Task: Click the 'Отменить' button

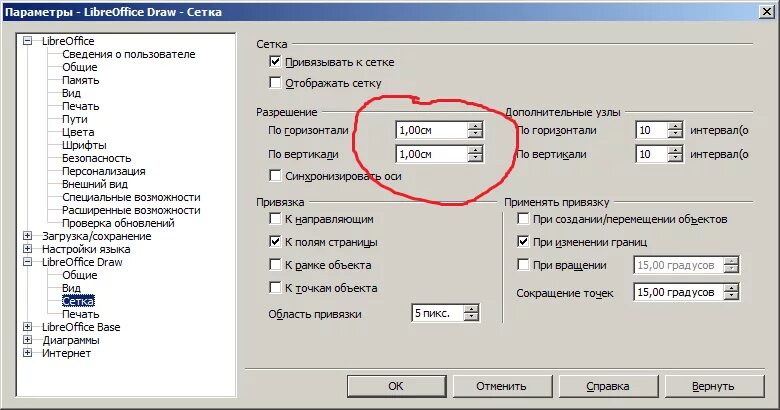Action: point(501,386)
